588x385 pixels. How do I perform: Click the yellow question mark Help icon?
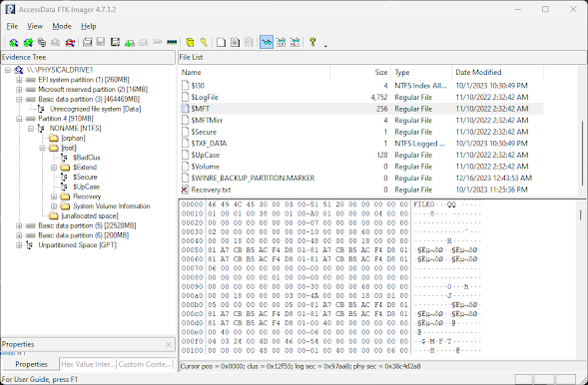pos(312,42)
